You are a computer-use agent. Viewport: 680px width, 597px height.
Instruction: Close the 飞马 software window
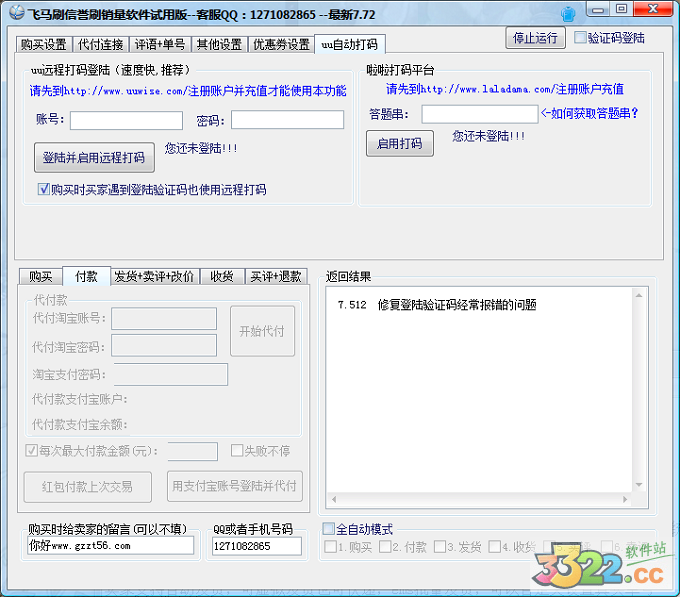tap(653, 9)
